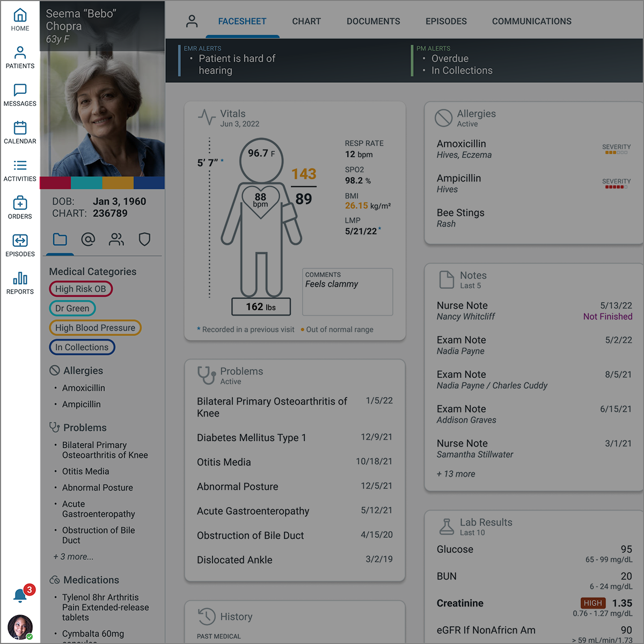The height and width of the screenshot is (644, 644).
Task: Open Orders clipboard icon
Action: coord(20,207)
